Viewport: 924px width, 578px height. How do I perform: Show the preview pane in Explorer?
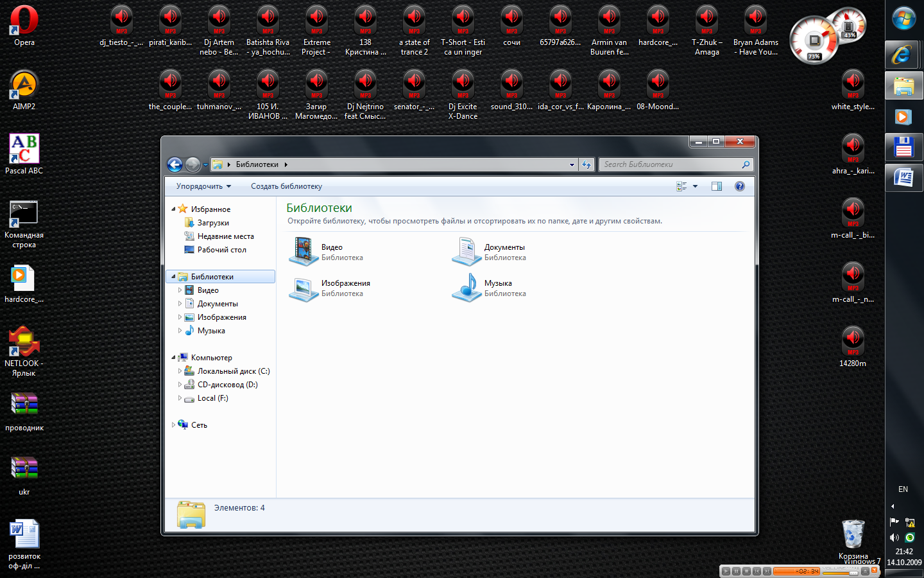click(x=717, y=186)
